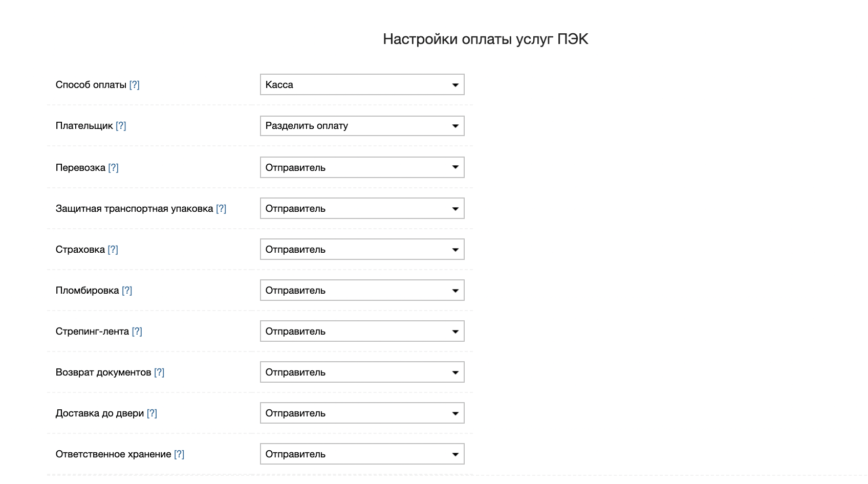Expand the Возврат документов dropdown
The width and height of the screenshot is (868, 484).
(362, 372)
